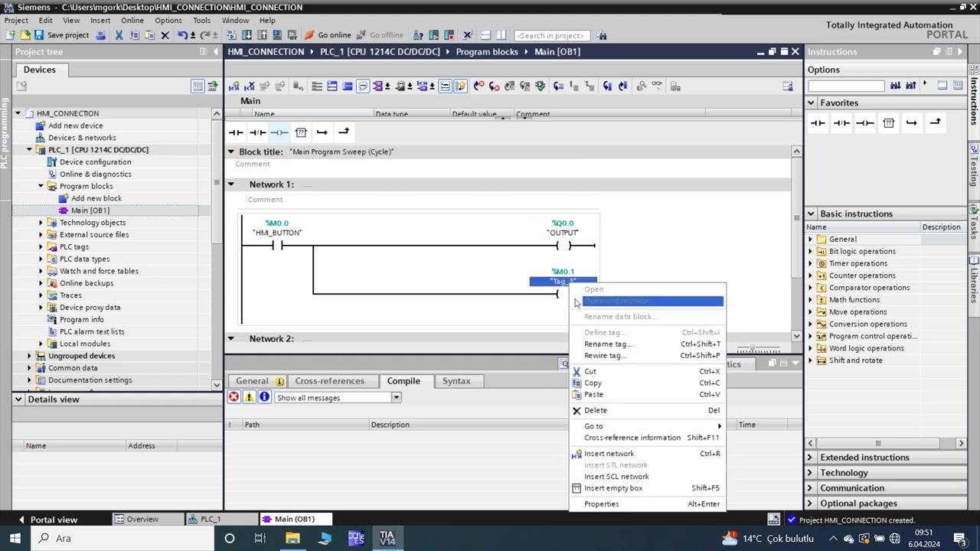
Task: Click the search binoculars icon
Action: (x=602, y=35)
